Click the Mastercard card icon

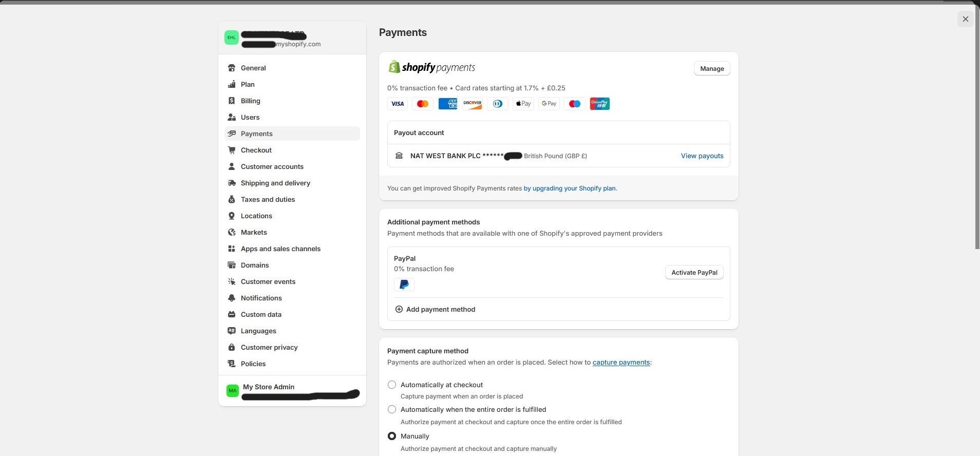pos(423,104)
